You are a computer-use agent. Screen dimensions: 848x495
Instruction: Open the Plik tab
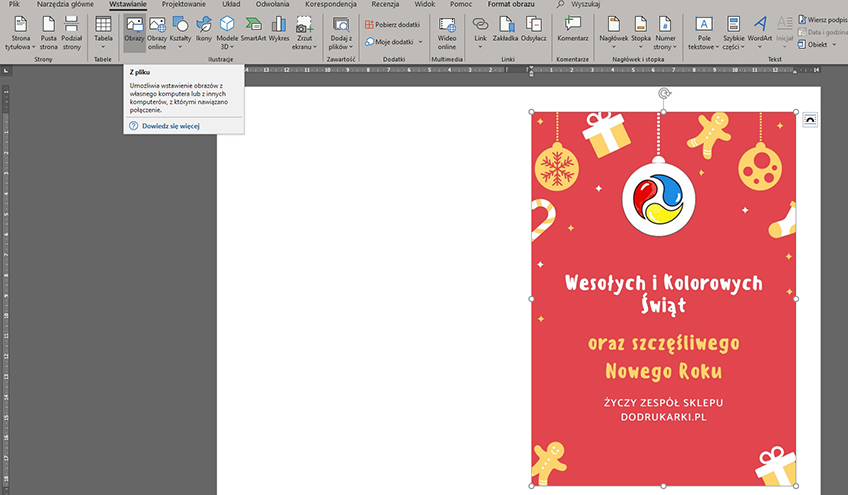click(14, 4)
